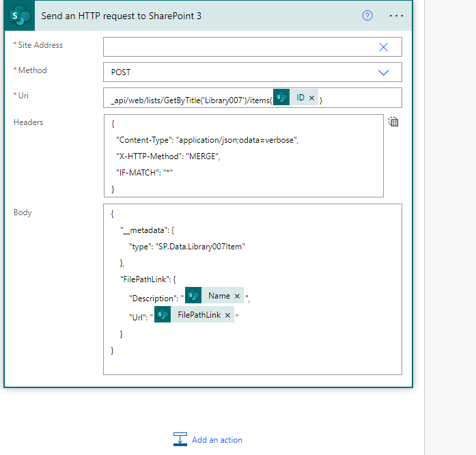Click the "Url": label in Body
Screen dimensions: 476x455
point(139,318)
